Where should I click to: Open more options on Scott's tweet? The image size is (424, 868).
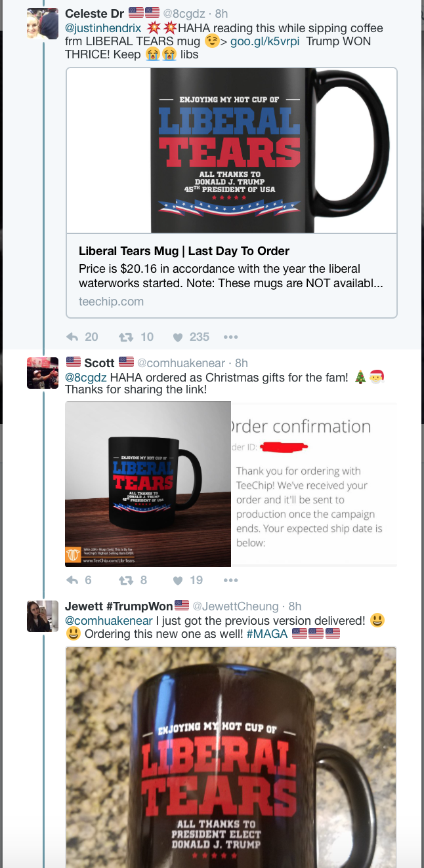pyautogui.click(x=230, y=580)
